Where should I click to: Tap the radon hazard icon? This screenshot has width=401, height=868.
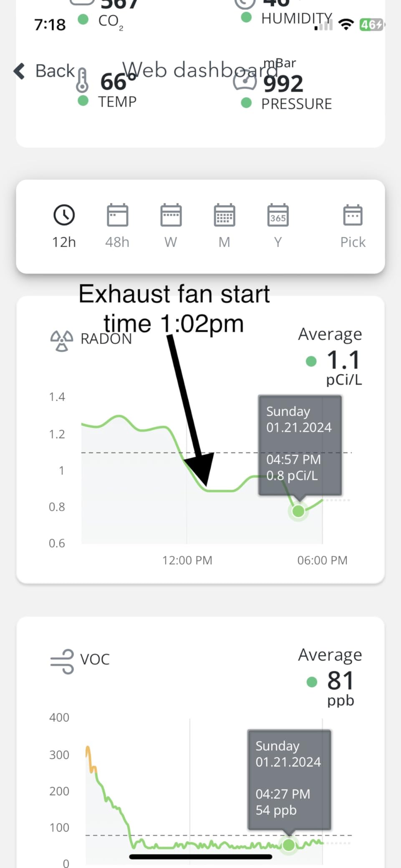point(62,341)
